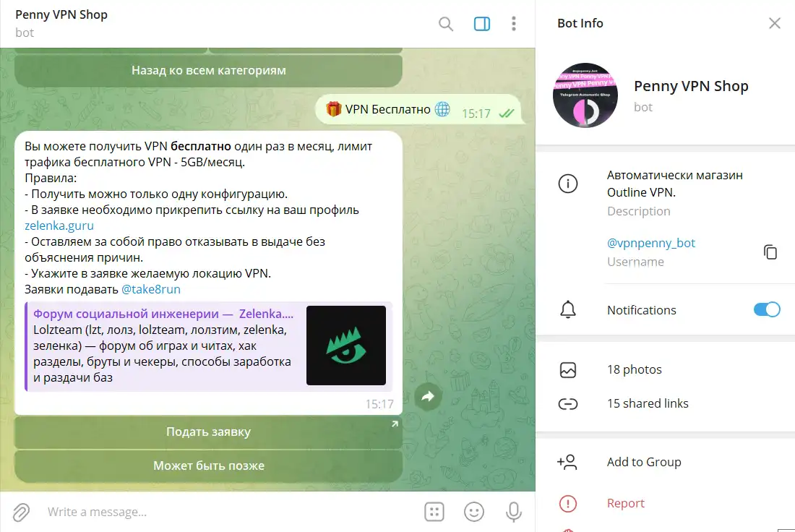Open the Форум социальной инженерии preview title

(163, 314)
